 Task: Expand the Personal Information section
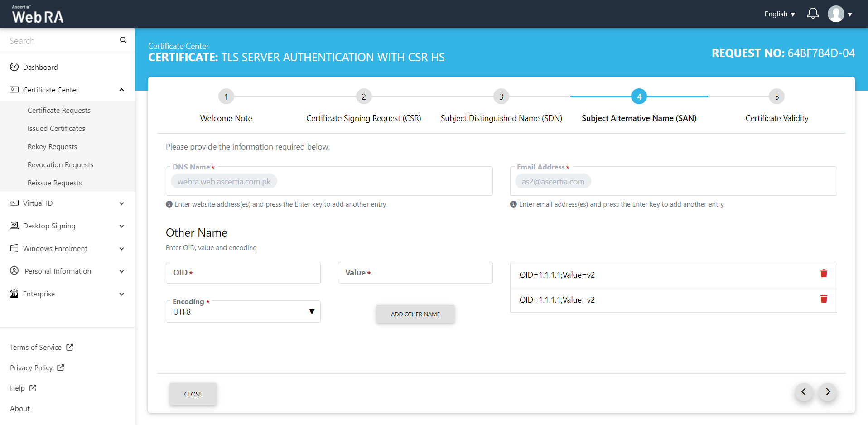(121, 271)
